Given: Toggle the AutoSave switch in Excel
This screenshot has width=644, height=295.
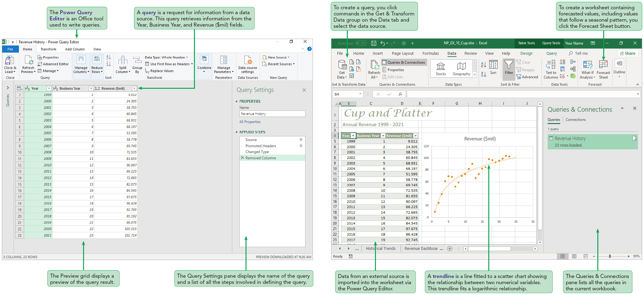Looking at the screenshot, I should point(361,43).
